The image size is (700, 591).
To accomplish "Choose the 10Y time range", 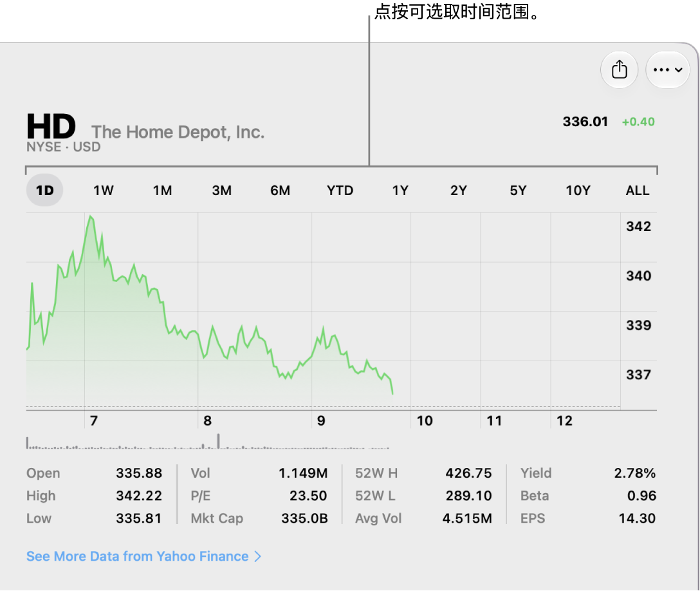I will click(x=578, y=191).
